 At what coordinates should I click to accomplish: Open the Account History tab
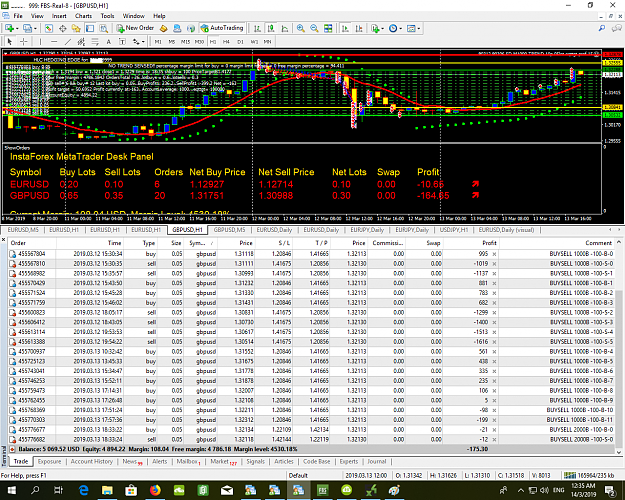92,461
